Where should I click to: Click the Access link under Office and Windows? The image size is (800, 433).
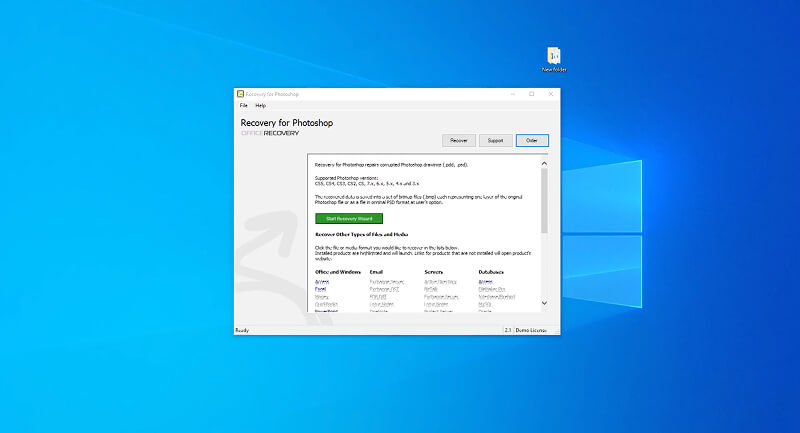pos(321,281)
